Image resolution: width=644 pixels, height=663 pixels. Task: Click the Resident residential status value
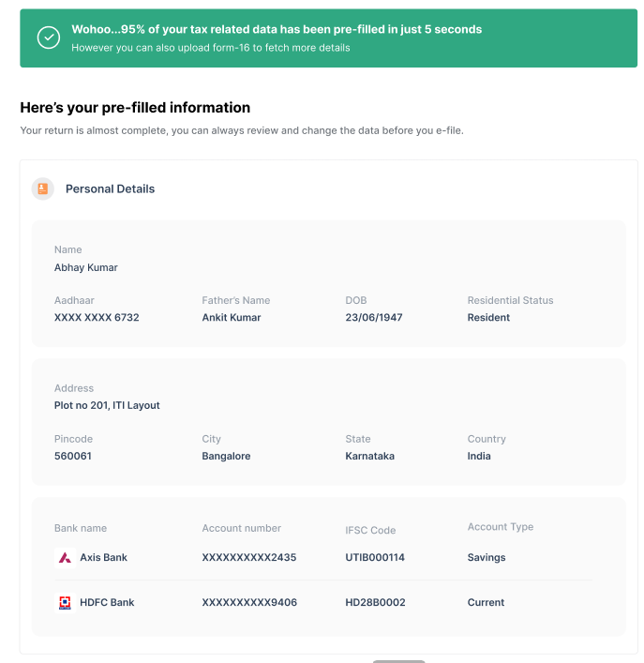click(x=488, y=318)
